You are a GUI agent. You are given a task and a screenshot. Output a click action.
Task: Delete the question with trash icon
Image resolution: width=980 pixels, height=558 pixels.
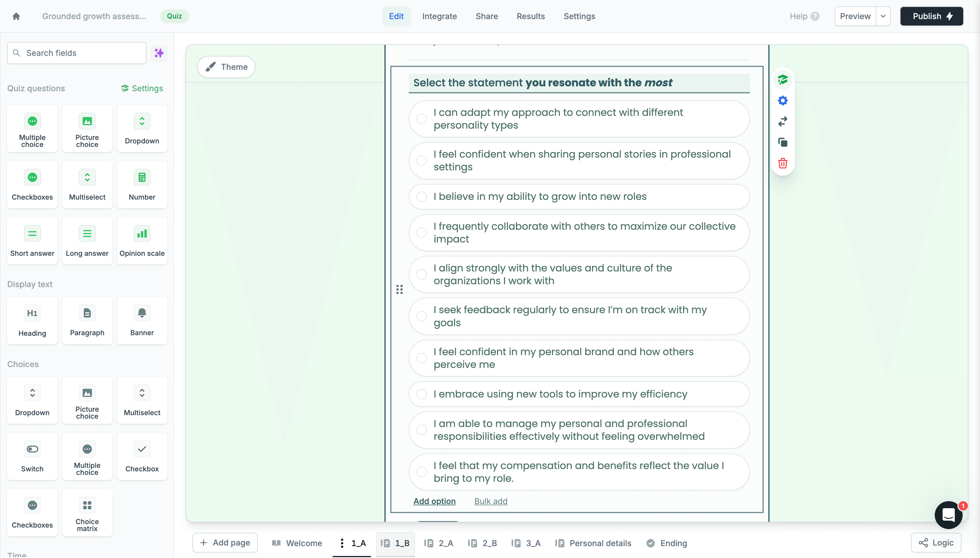pyautogui.click(x=783, y=163)
